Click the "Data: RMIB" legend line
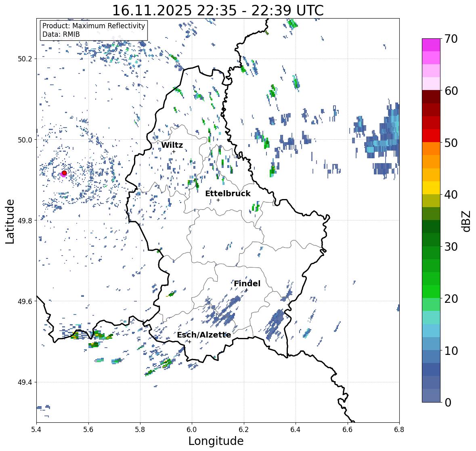This screenshot has height=451, width=476. 61,34
